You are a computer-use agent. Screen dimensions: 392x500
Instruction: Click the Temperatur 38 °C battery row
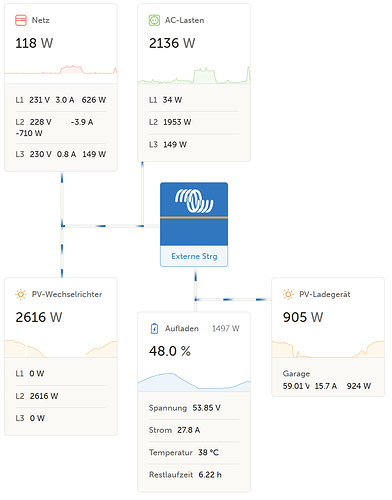point(194,453)
